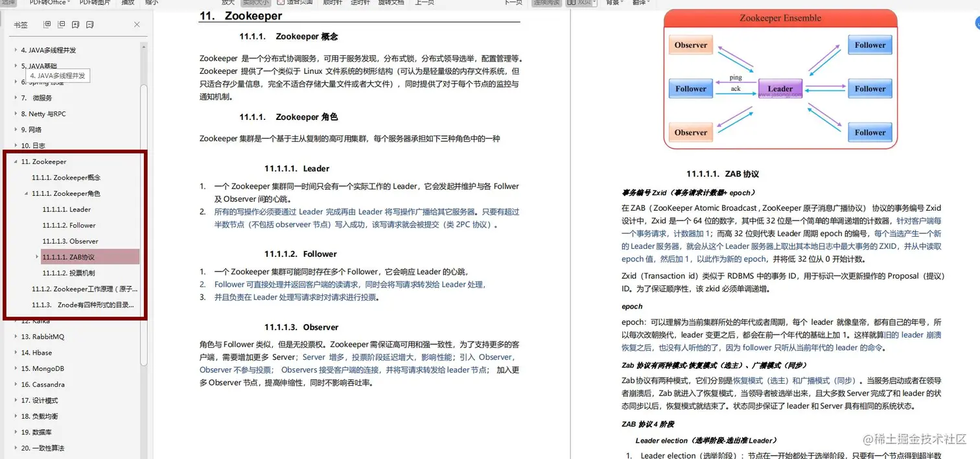Viewport: 980px width, 459px height.
Task: Open 11.1.2. Zookeeper工作原理 bookmark
Action: click(84, 289)
